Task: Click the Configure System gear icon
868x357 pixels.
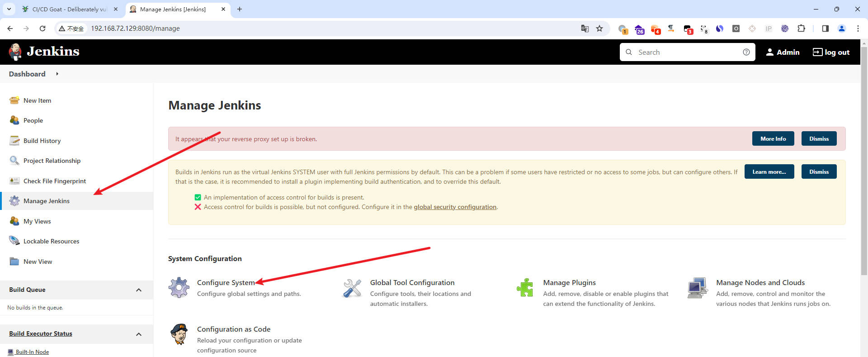Action: click(179, 287)
